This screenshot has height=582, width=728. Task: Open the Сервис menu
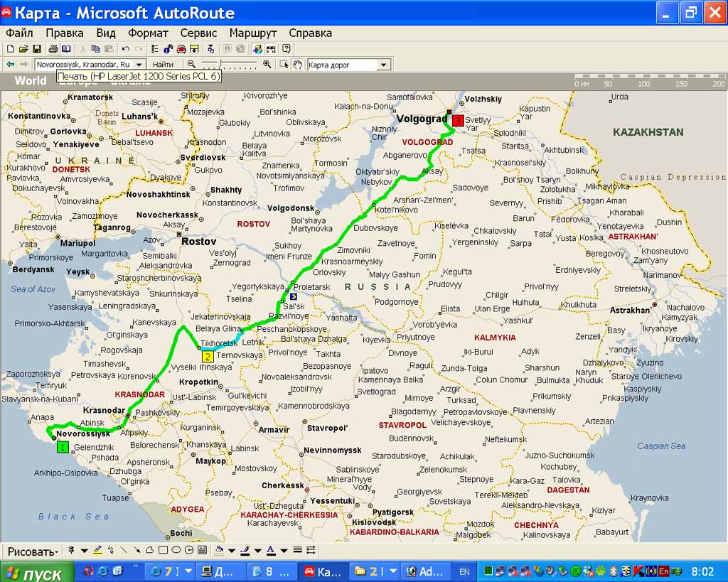click(x=199, y=33)
